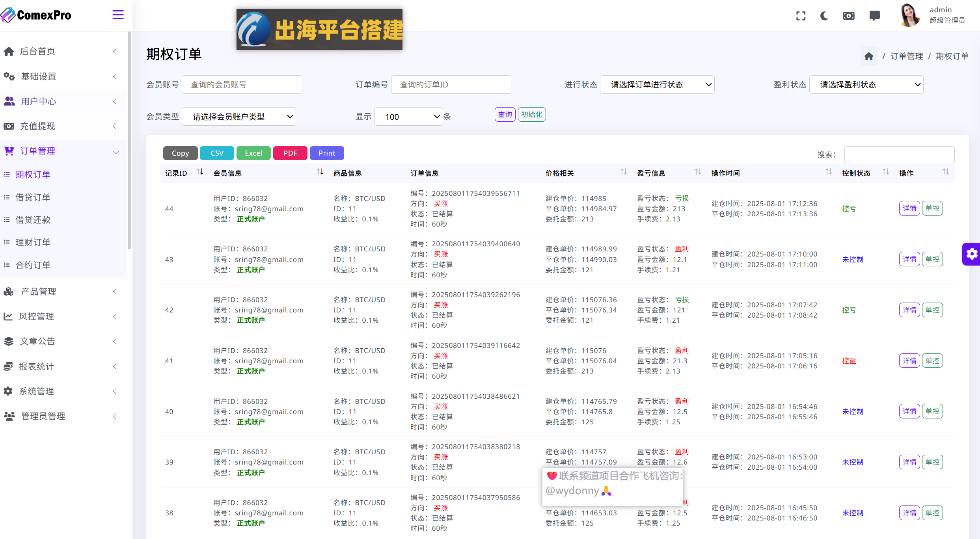Toggle dark mode moon icon
Screen dimensions: 980x539
(x=824, y=16)
